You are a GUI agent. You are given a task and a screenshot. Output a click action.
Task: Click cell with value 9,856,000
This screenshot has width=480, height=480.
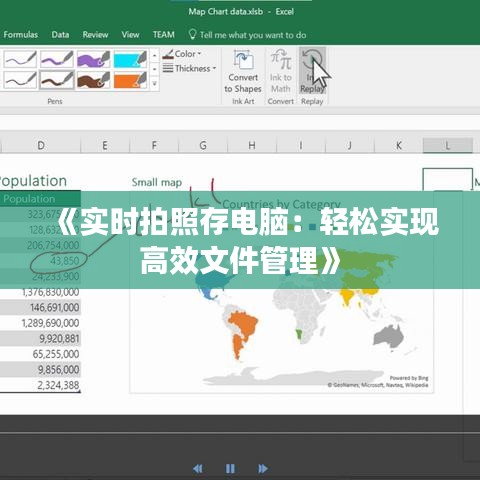[40, 370]
